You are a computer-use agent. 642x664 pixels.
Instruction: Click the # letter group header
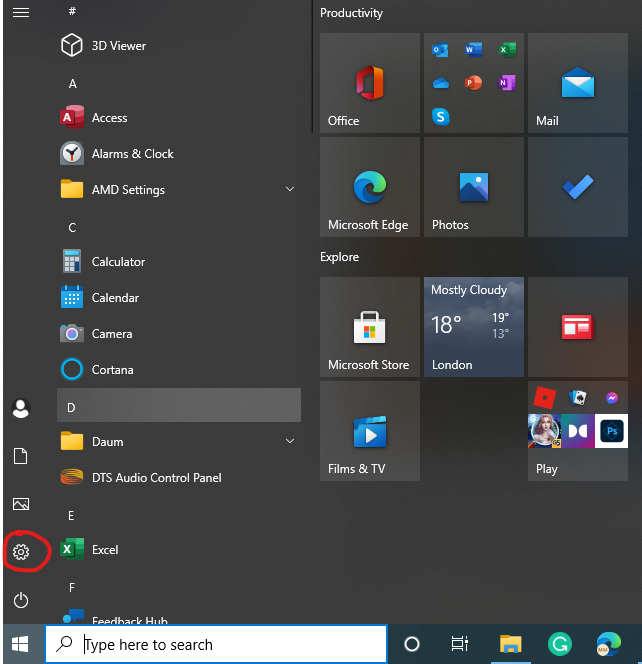(72, 11)
